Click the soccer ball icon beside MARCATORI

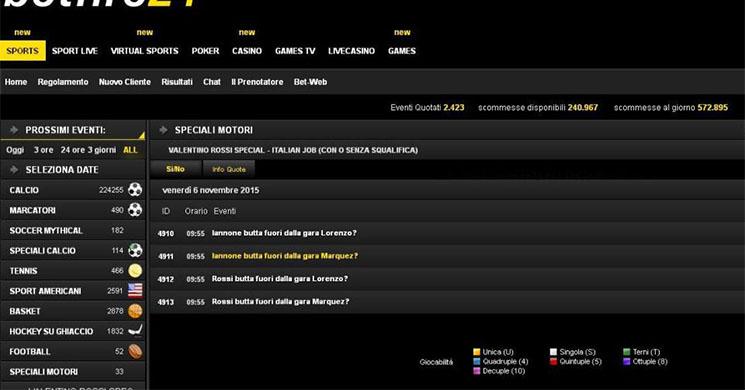coord(135,209)
